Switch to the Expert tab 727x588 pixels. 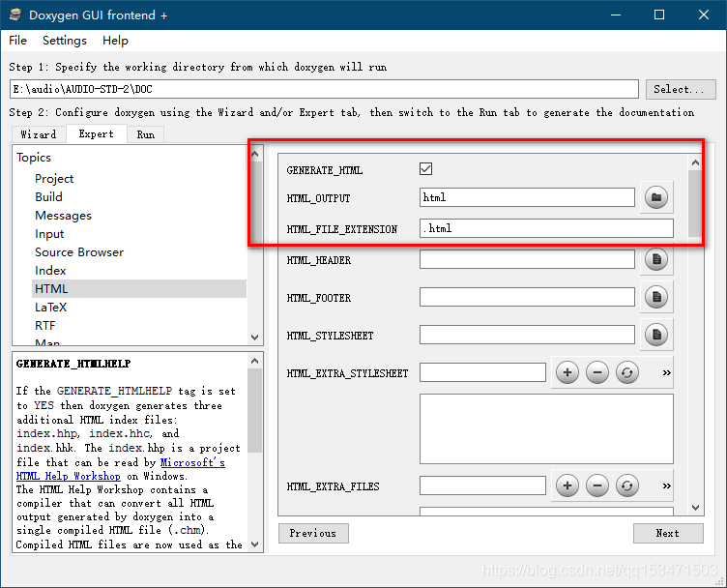pyautogui.click(x=96, y=134)
